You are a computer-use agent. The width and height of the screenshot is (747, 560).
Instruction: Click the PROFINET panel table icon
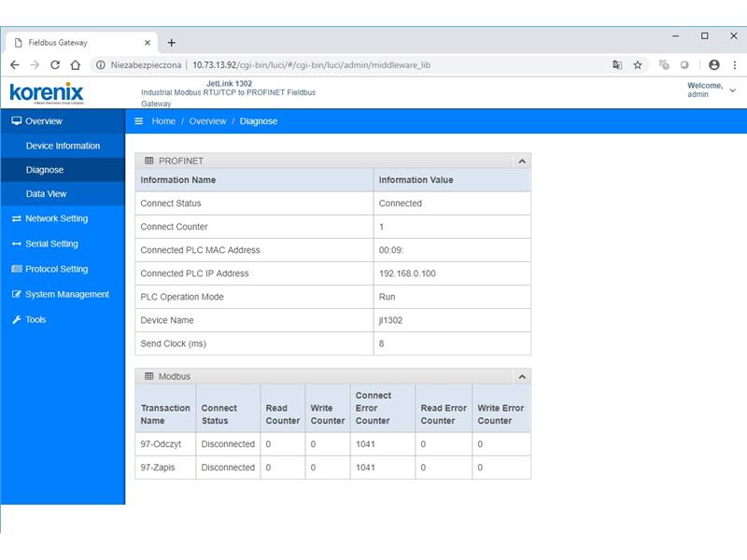[149, 161]
